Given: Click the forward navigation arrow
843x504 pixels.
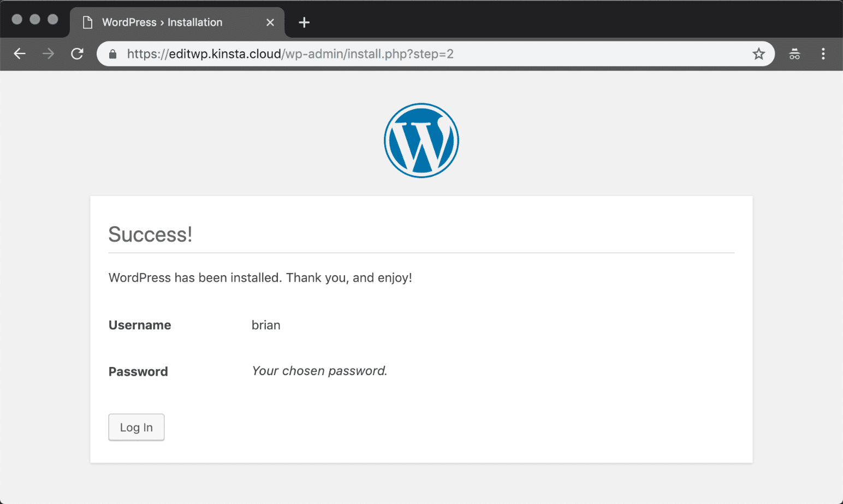Looking at the screenshot, I should tap(48, 54).
